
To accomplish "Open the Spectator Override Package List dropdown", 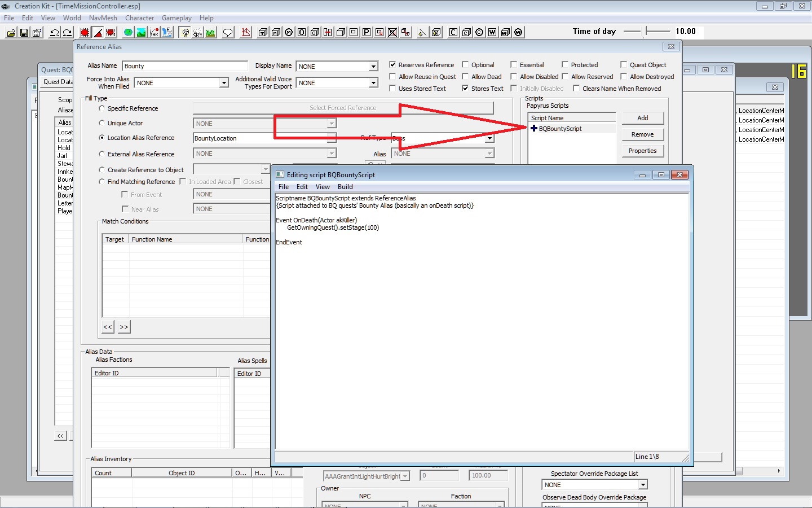I will click(643, 484).
